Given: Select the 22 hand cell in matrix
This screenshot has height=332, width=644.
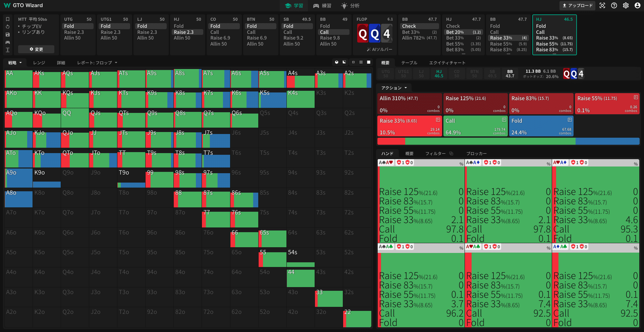Looking at the screenshot, I should point(357,318).
